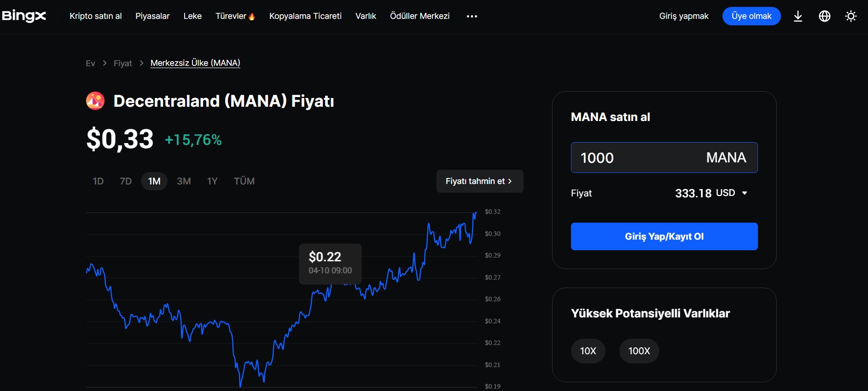Open the Türevler menu
868x391 pixels.
coord(231,16)
